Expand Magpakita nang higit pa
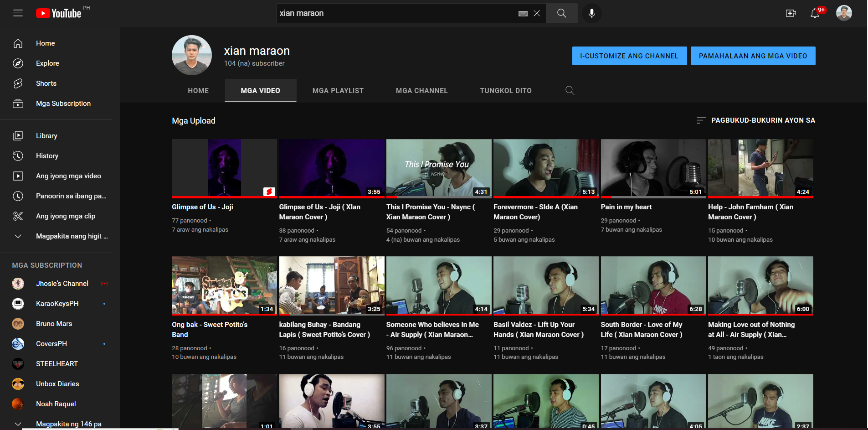The width and height of the screenshot is (868, 430). (60, 236)
